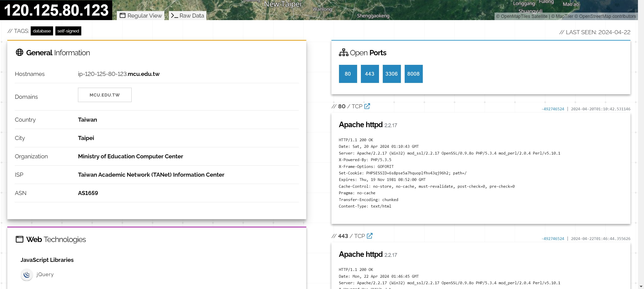Click the window icon beside Web Technologies

[x=19, y=239]
